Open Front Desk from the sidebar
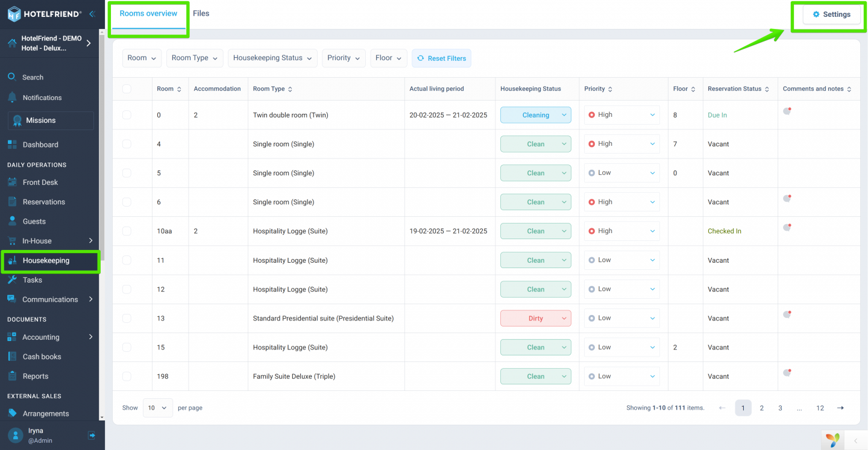Screen dimensions: 868x450 coord(40,183)
